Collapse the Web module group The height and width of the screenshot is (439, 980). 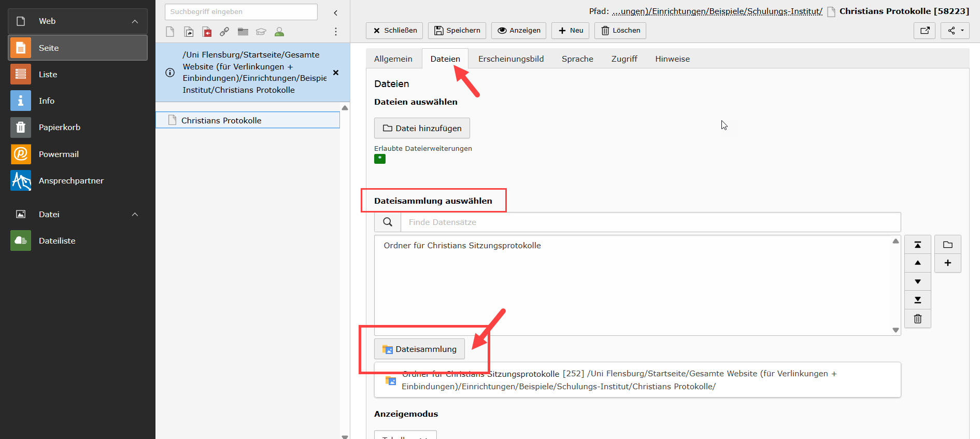135,21
